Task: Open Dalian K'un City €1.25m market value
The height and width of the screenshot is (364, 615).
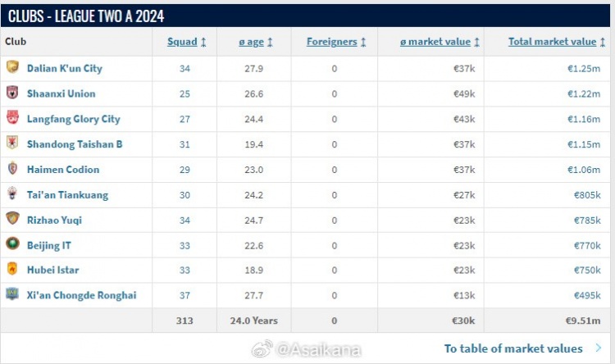Action: tap(585, 68)
